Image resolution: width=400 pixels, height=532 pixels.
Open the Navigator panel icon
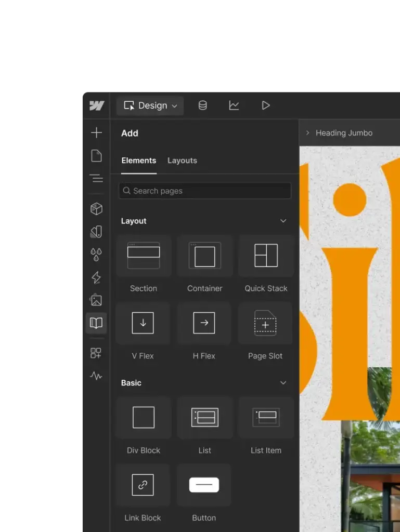coord(96,178)
